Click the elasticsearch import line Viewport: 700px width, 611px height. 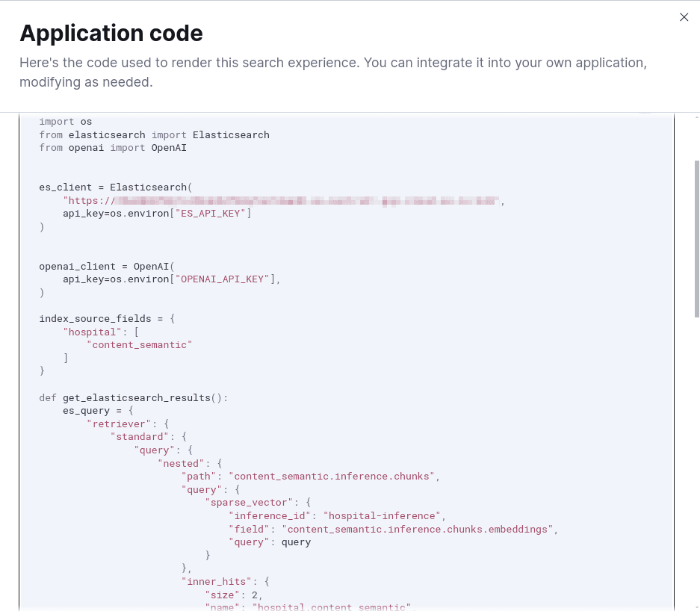[107, 134]
